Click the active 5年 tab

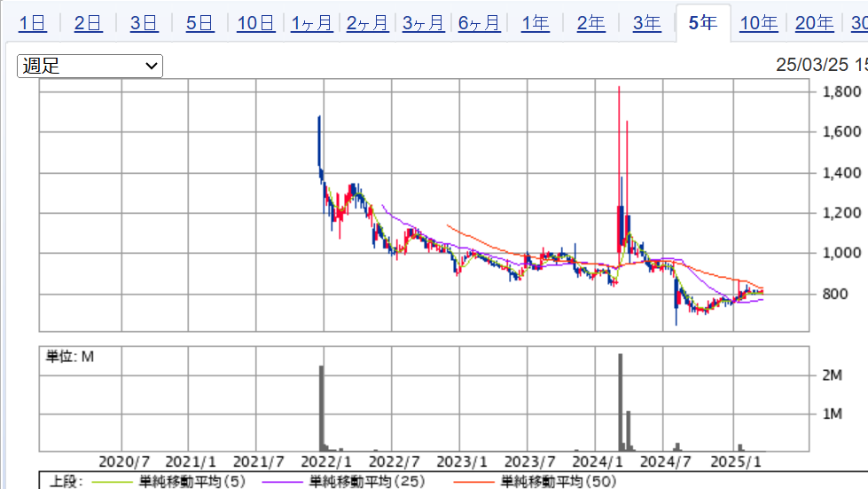[x=703, y=23]
